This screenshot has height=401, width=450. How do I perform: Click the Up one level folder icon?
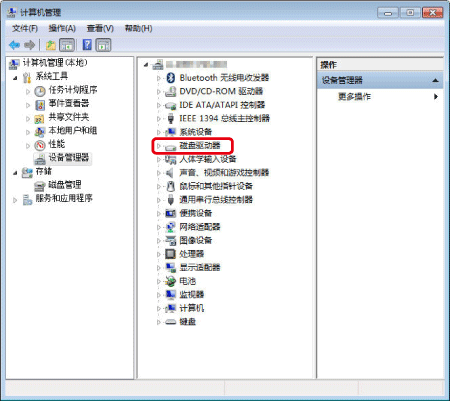(51, 45)
